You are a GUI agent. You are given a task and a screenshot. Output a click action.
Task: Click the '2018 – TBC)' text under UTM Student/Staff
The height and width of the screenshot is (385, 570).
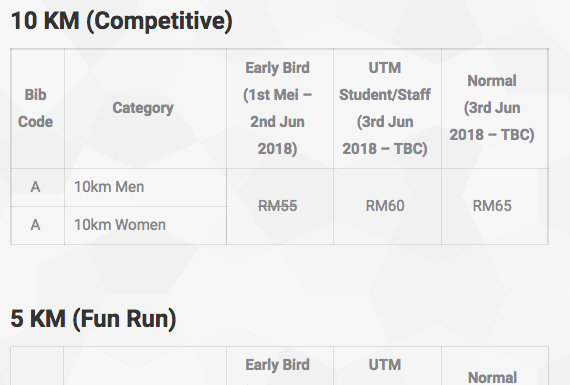[385, 148]
